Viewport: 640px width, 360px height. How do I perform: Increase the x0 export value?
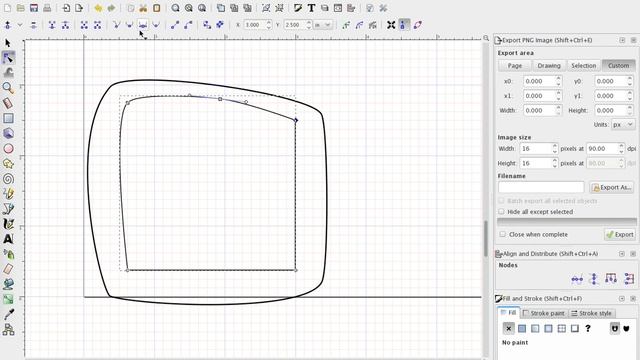coord(558,79)
